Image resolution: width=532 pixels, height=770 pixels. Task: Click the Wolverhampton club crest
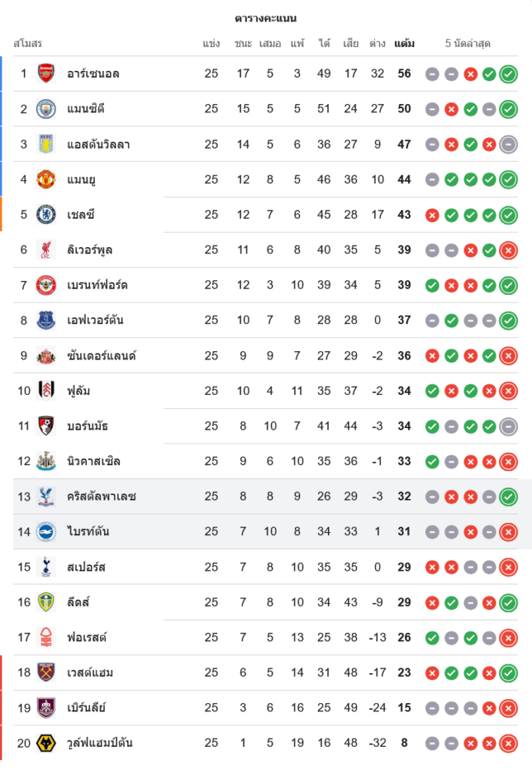click(46, 743)
